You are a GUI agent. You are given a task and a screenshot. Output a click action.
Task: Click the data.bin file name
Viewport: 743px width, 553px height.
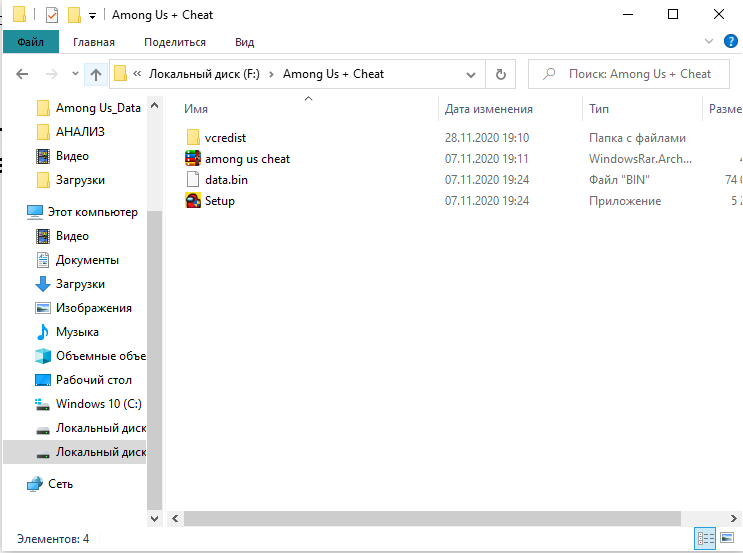(x=226, y=180)
